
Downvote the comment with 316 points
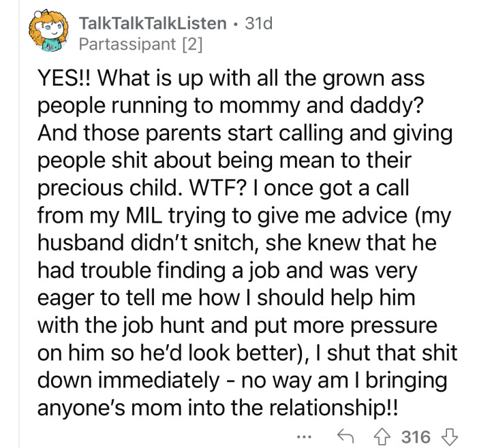point(449,437)
